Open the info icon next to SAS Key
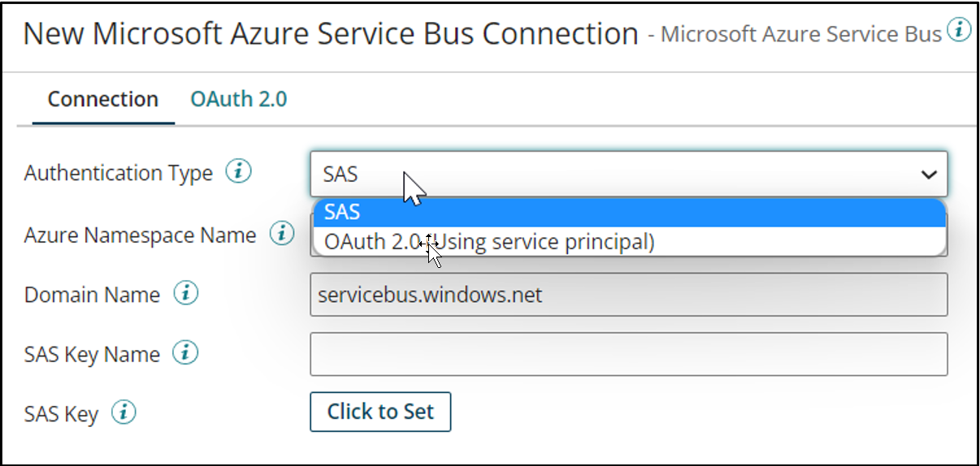 (124, 412)
